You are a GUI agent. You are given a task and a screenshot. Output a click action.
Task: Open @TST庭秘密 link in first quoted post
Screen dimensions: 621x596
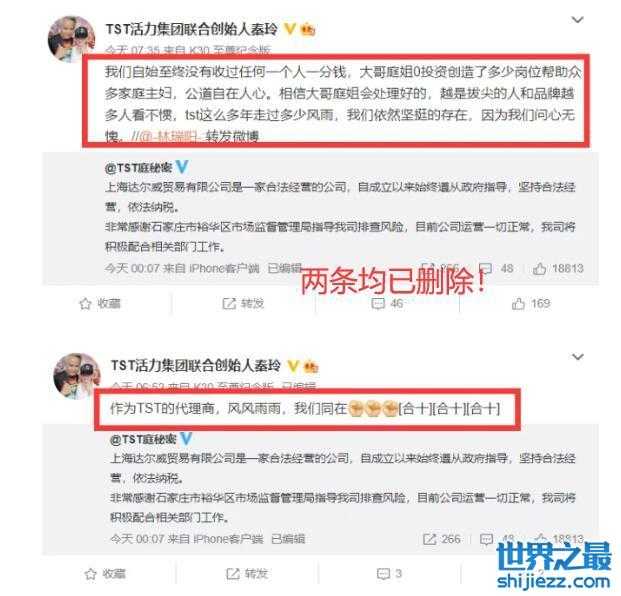139,168
